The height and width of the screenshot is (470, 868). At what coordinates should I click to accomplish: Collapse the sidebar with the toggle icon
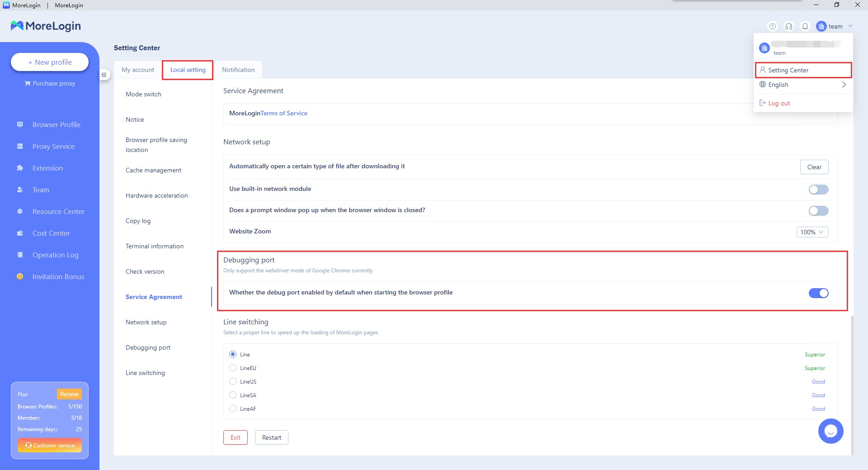pyautogui.click(x=104, y=75)
